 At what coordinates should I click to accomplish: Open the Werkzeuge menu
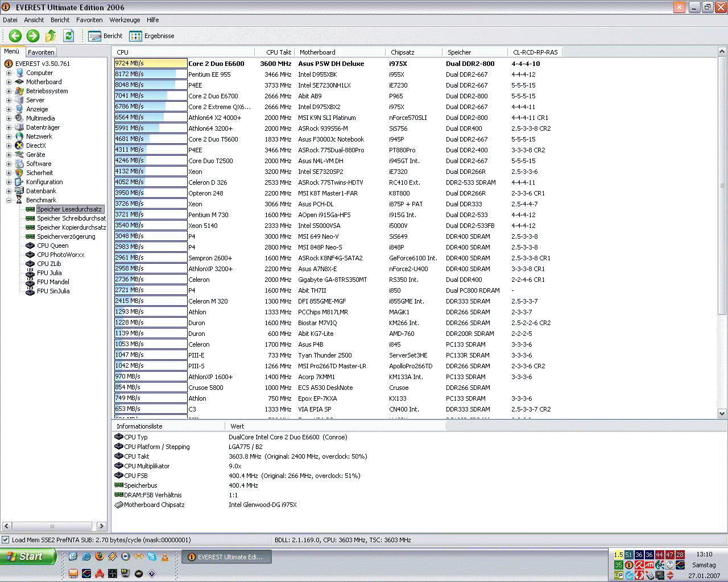[125, 20]
